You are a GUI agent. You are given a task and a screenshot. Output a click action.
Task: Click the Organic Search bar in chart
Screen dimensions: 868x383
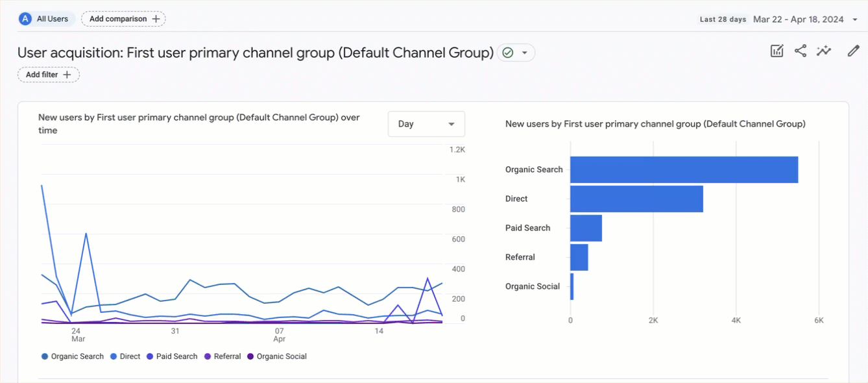click(x=684, y=169)
